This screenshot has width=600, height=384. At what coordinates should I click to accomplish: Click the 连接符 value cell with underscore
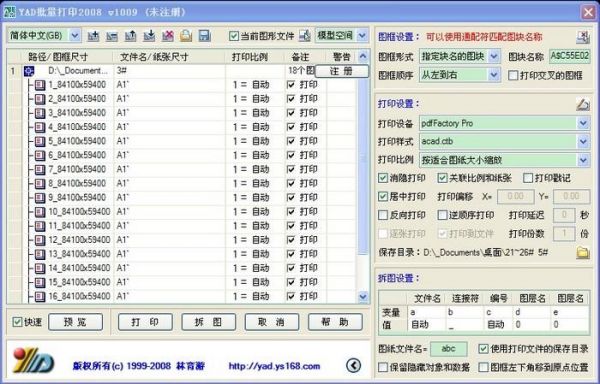pyautogui.click(x=464, y=325)
